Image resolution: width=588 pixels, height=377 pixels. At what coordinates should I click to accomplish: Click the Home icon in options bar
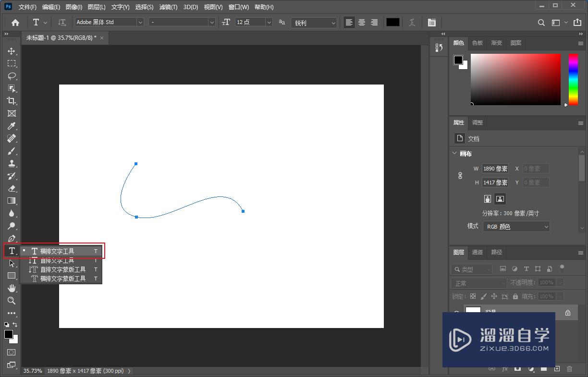pos(15,22)
